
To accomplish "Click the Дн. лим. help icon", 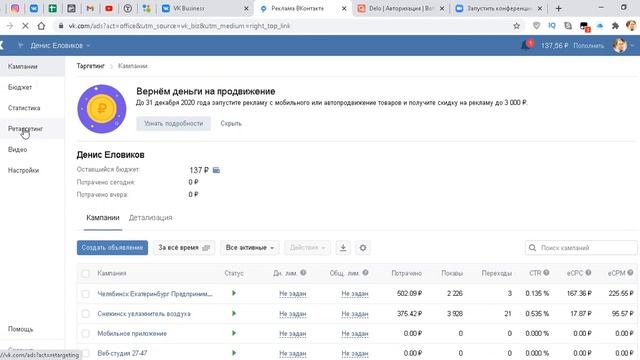I will point(303,273).
